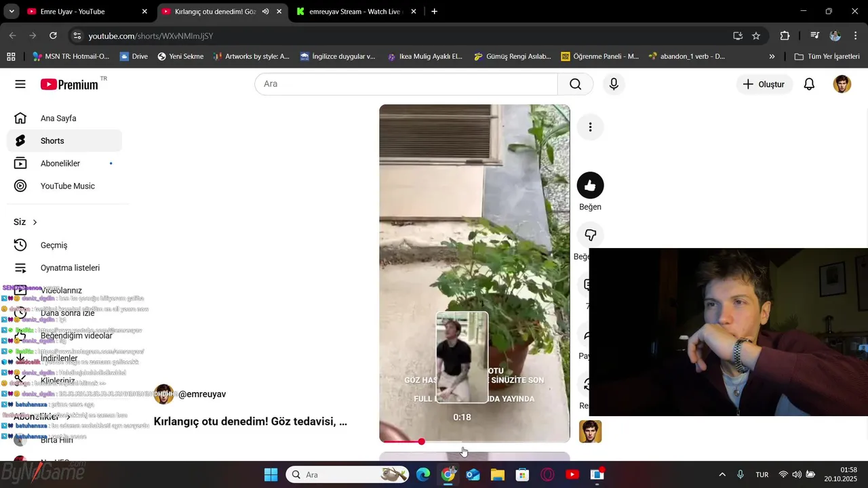
Task: Open Geçmiş history in the sidebar
Action: pyautogui.click(x=64, y=245)
